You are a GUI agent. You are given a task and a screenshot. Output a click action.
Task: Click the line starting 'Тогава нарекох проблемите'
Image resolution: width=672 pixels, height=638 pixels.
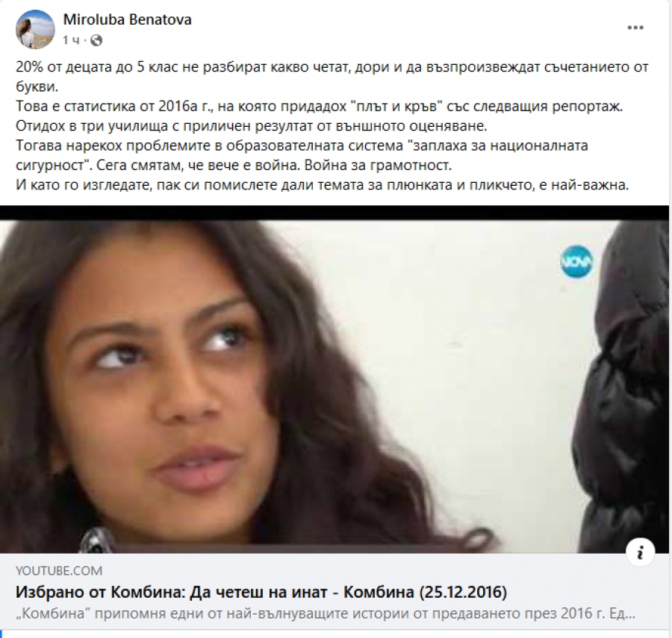coord(302,146)
